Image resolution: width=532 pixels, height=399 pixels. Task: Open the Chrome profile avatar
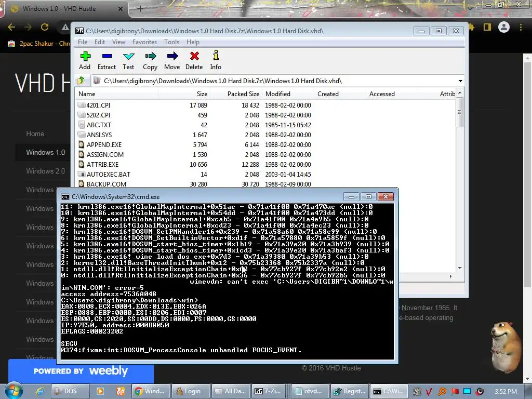tap(504, 27)
